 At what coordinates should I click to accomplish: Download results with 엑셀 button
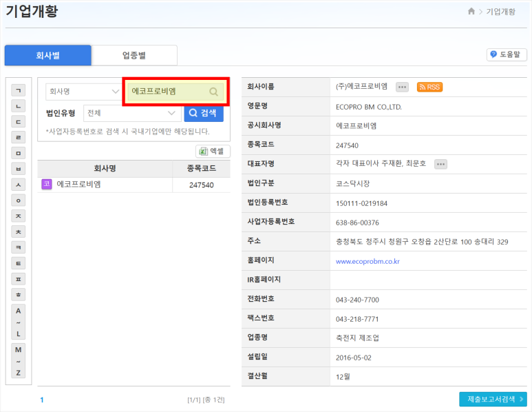coord(213,151)
